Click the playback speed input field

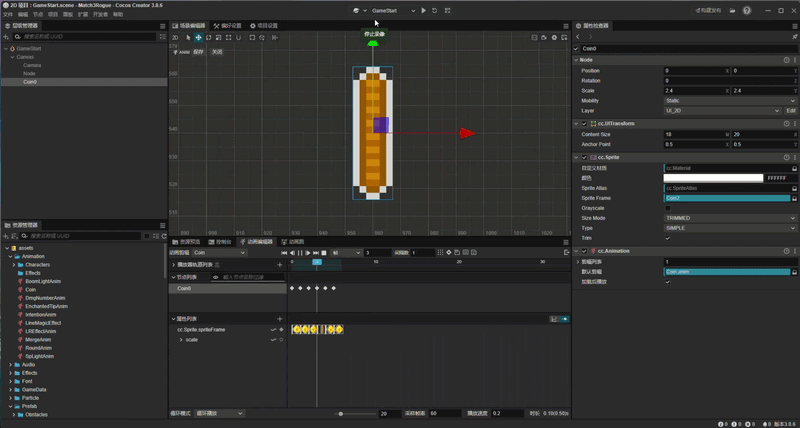(508, 414)
